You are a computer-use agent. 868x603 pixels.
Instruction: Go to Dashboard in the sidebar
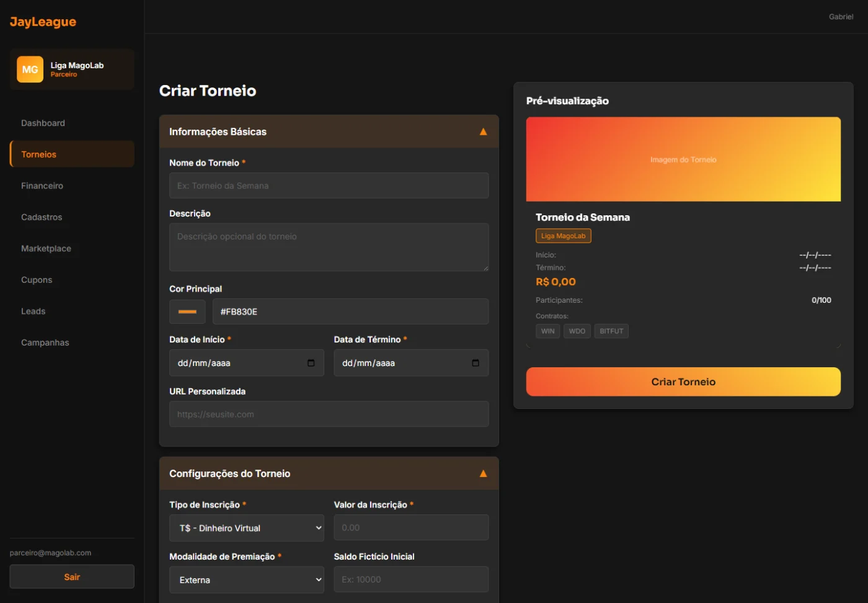tap(72, 123)
